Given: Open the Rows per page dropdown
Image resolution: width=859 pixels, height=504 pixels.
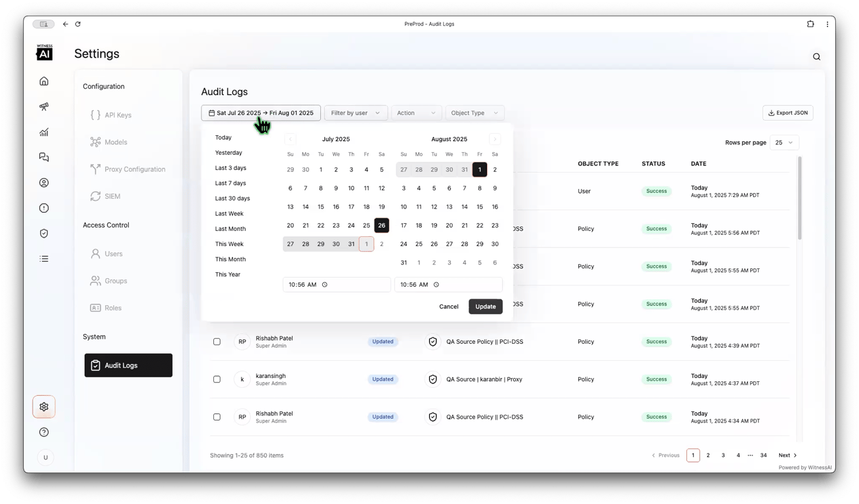Looking at the screenshot, I should 784,142.
